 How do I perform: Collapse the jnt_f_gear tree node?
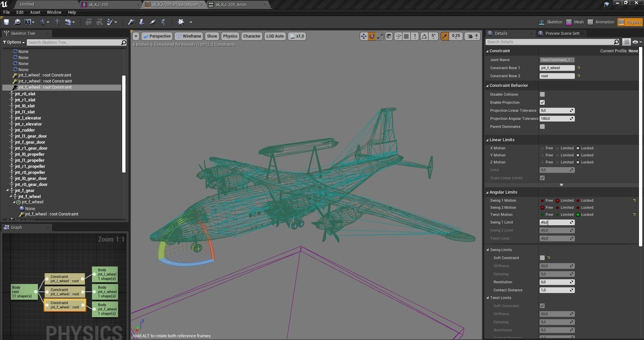(x=7, y=190)
